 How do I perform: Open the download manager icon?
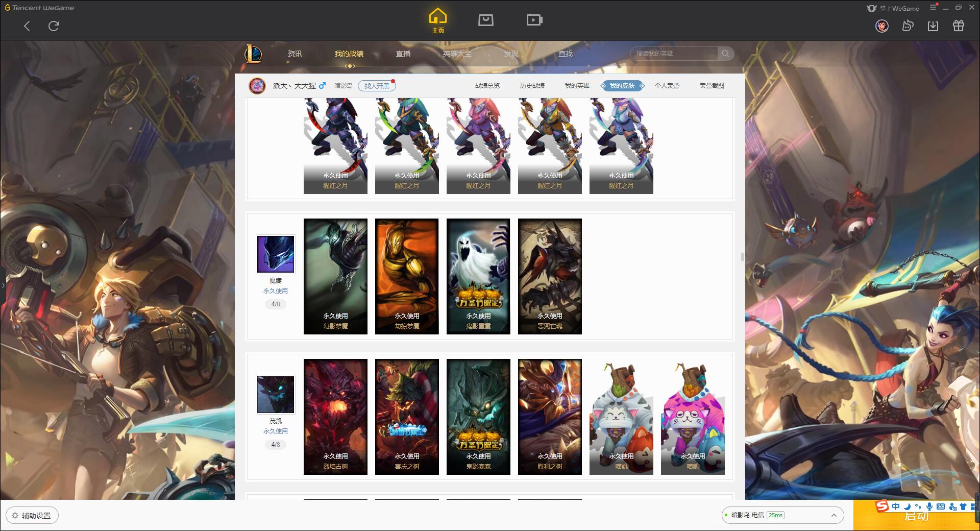point(933,26)
